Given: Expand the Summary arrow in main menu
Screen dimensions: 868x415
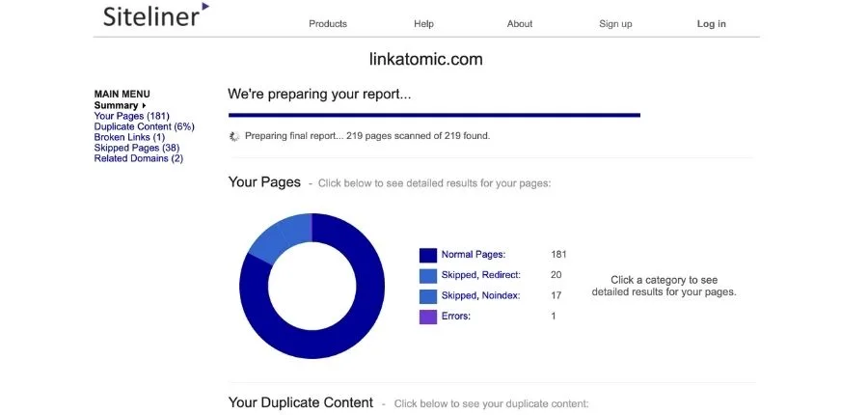Looking at the screenshot, I should (145, 105).
